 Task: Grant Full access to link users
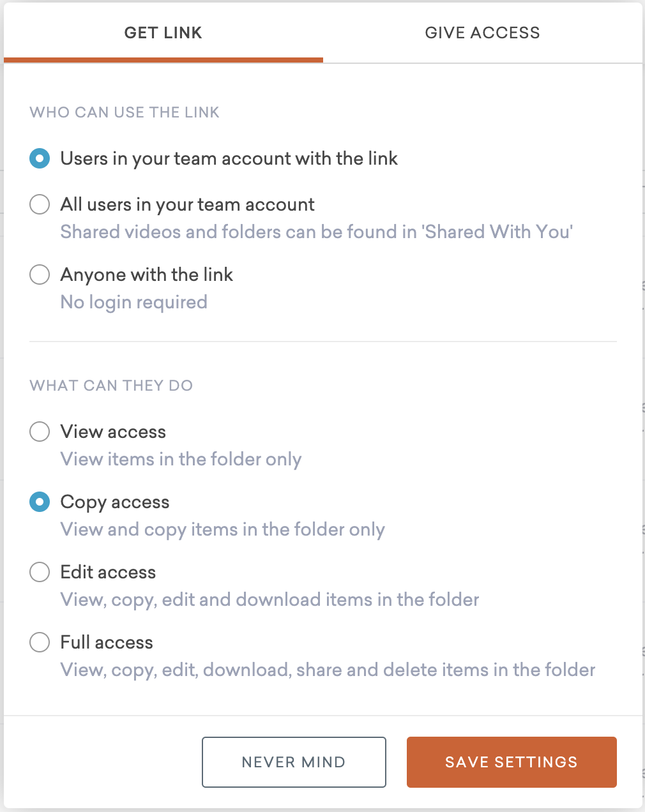coord(40,642)
